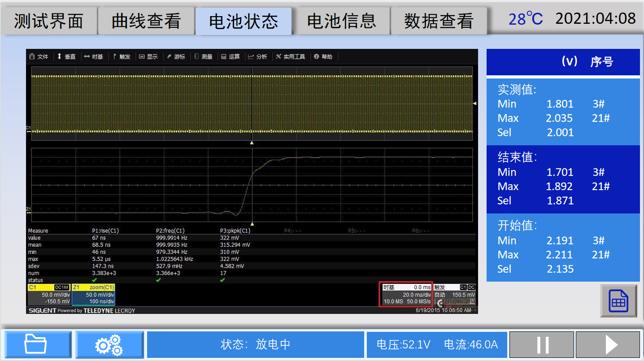Pause the test with pause button
The height and width of the screenshot is (361, 644).
click(x=542, y=344)
